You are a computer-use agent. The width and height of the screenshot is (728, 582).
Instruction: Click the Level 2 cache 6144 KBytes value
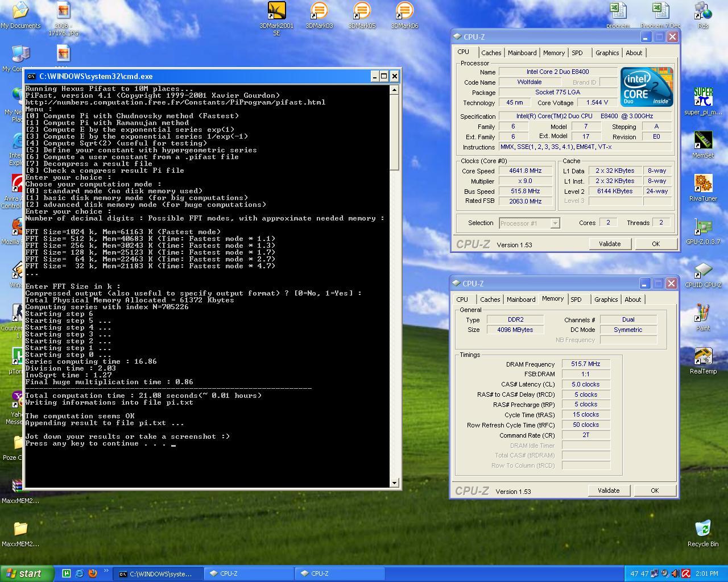click(x=614, y=191)
